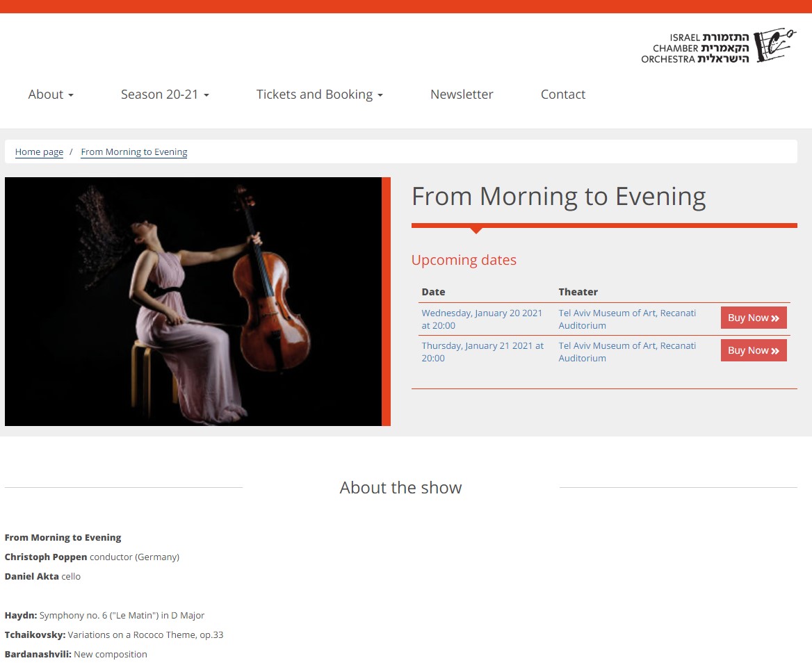The height and width of the screenshot is (663, 812).
Task: Click Buy Now for the Wednesday concert
Action: 753,318
